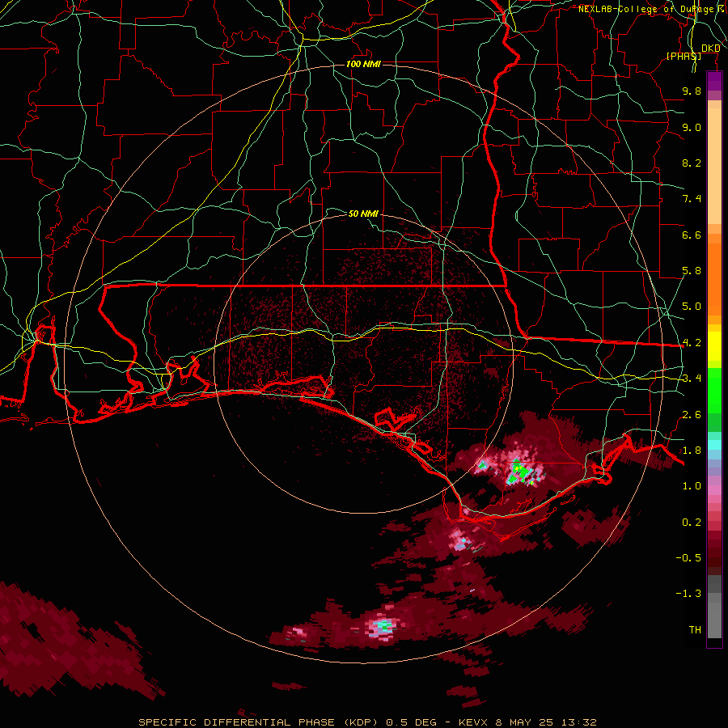728x728 pixels.
Task: Click the DKD product label
Action: pyautogui.click(x=710, y=49)
